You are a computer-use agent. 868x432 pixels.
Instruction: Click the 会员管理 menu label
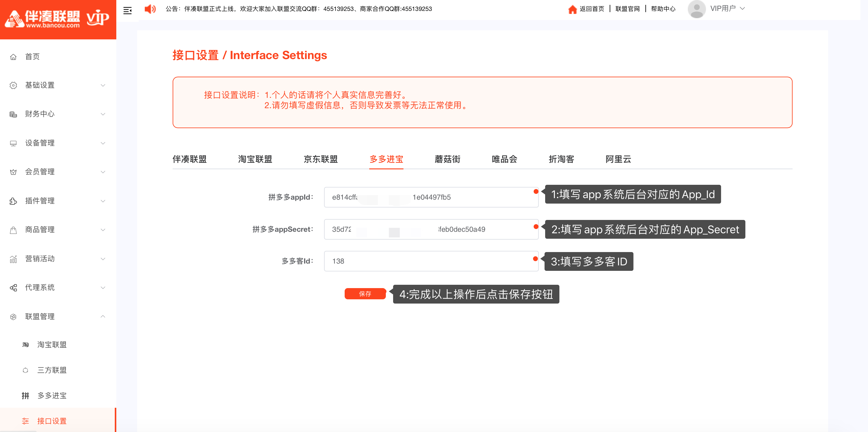tap(40, 172)
